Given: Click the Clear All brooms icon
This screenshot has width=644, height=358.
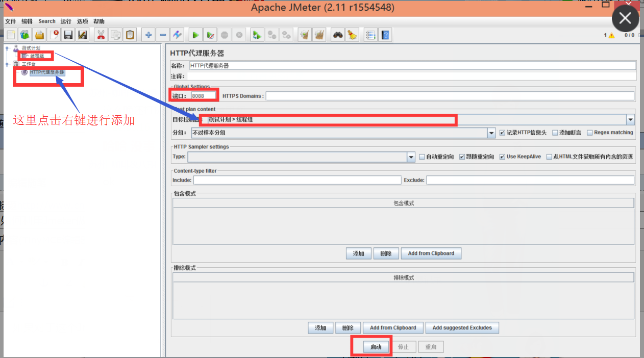Looking at the screenshot, I should tap(319, 35).
